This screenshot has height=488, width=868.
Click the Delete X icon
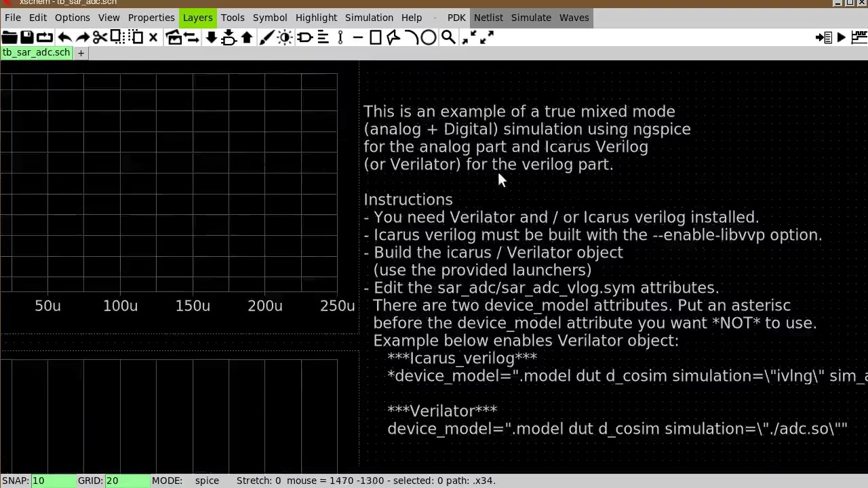coord(153,37)
